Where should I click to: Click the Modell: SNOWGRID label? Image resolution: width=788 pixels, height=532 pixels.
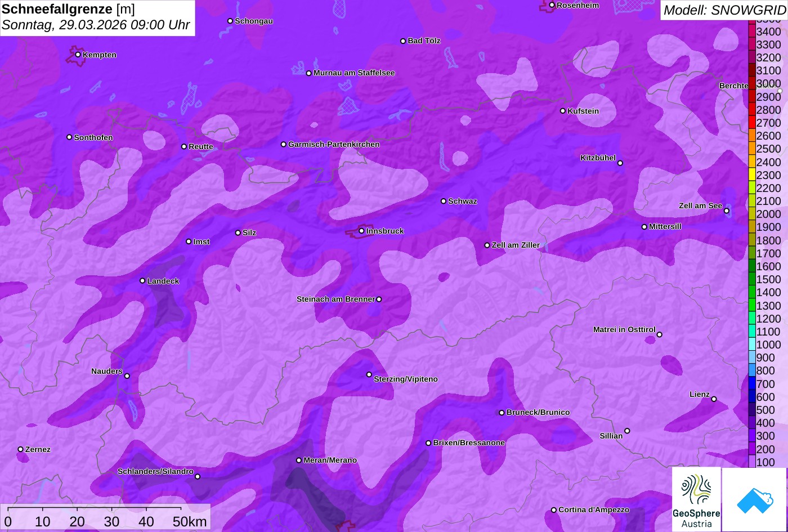(x=724, y=10)
